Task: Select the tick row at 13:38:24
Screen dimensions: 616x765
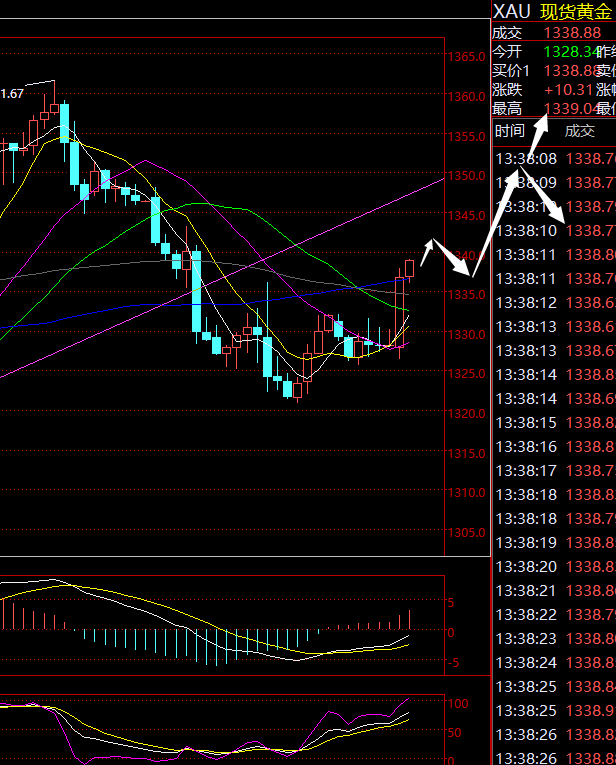Action: point(556,663)
